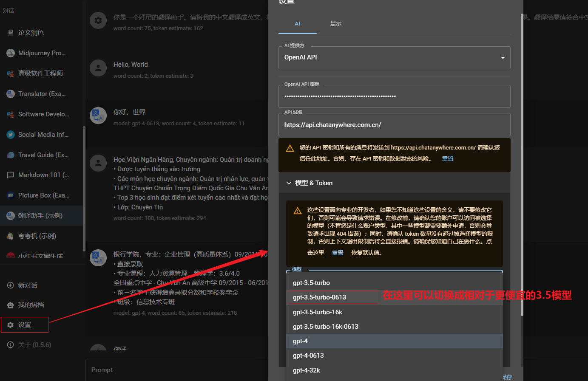Click the OpenAI API key field

(394, 96)
